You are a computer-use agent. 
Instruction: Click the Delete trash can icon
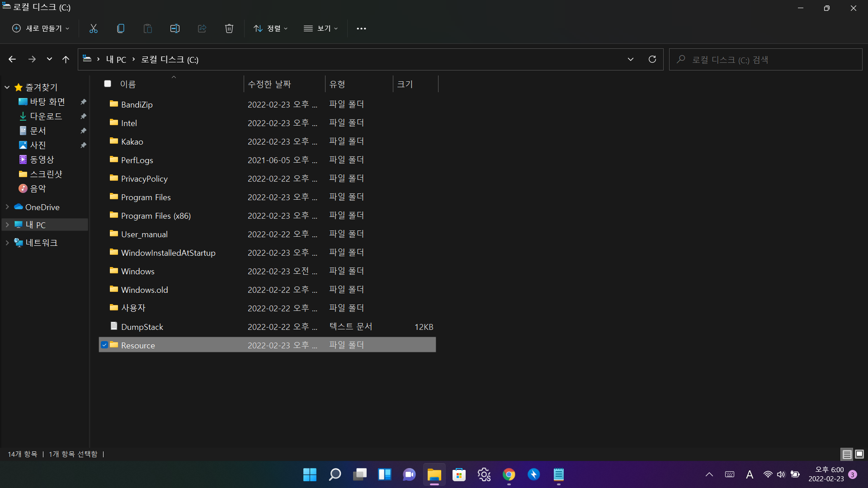229,28
